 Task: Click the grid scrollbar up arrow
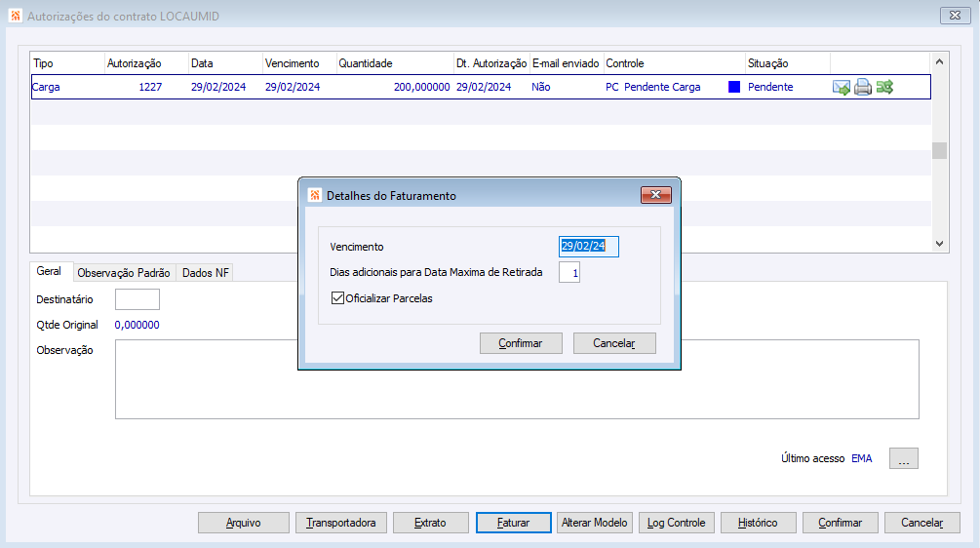(939, 61)
